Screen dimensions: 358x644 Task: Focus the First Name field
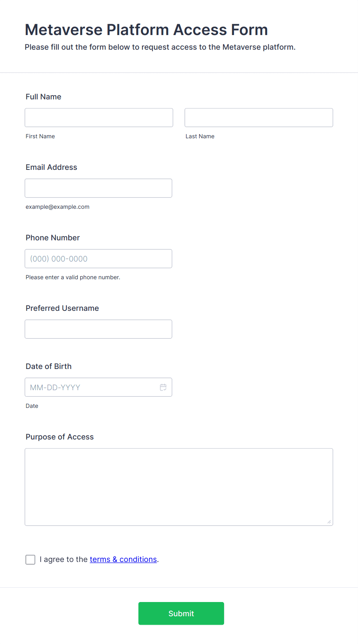point(99,117)
